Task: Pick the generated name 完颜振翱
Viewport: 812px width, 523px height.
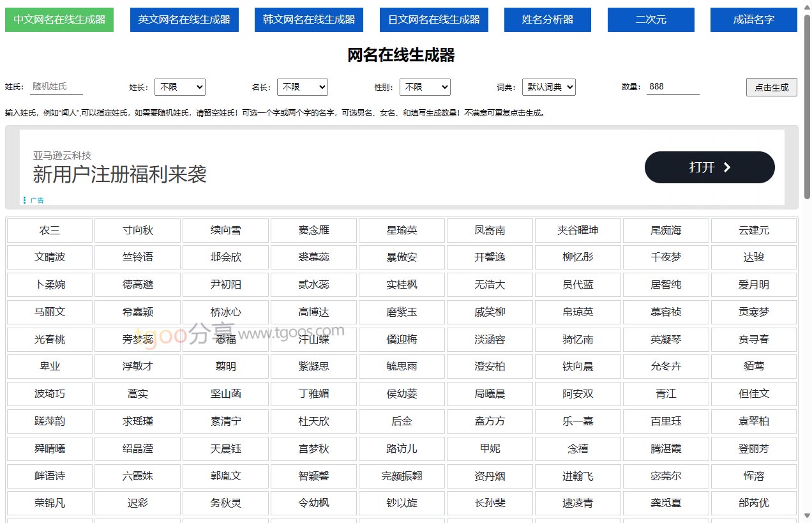Action: coord(402,476)
